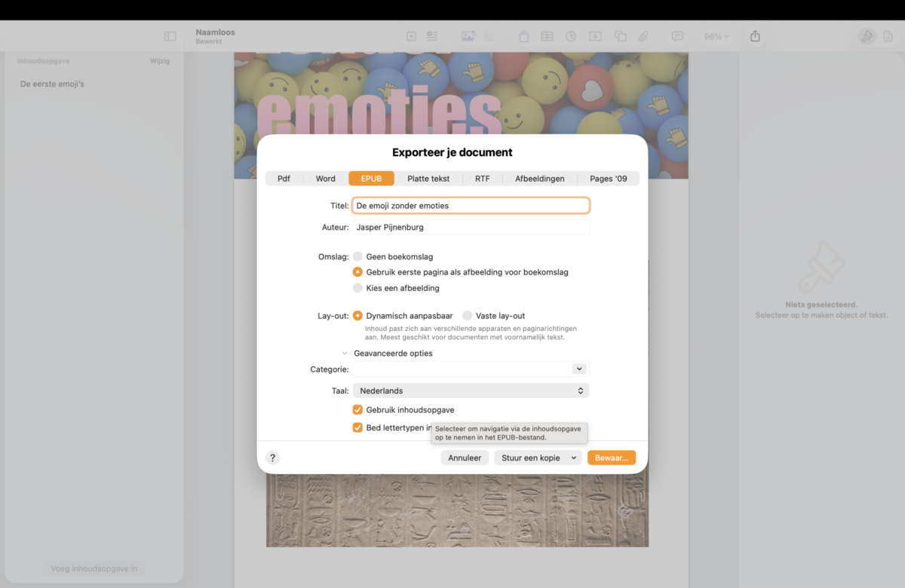The image size is (905, 588).
Task: Click the help question mark button
Action: coord(273,458)
